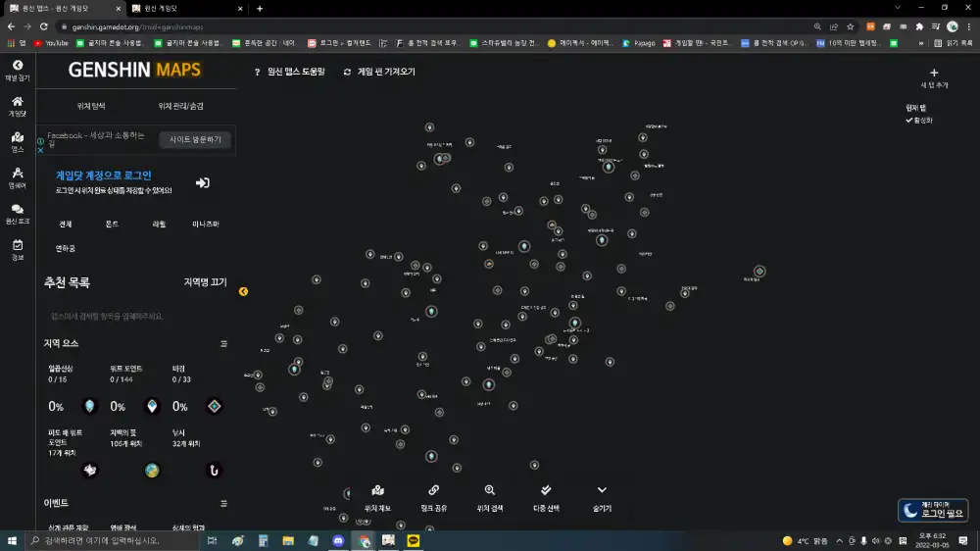Open the 원신 로그 chat icon
This screenshot has height=551, width=980.
17,210
